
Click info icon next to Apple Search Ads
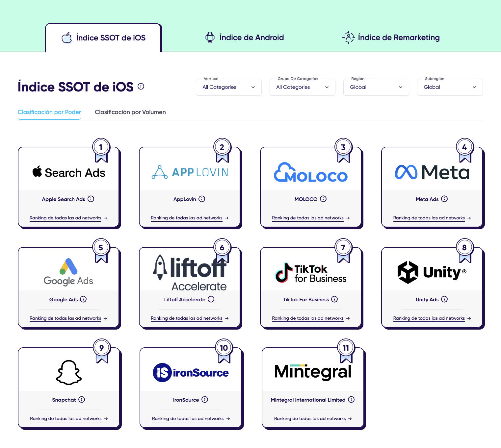point(91,199)
